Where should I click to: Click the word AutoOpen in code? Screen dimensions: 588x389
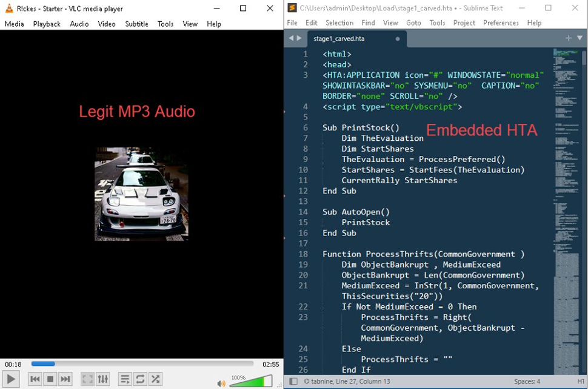click(361, 212)
